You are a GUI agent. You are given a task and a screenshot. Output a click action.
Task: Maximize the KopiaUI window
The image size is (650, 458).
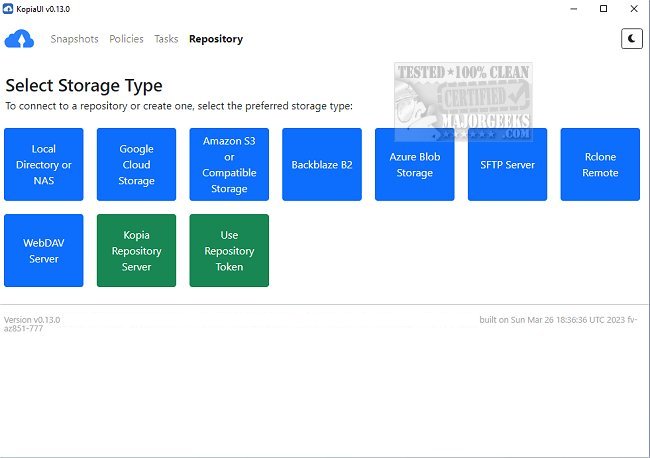[603, 9]
